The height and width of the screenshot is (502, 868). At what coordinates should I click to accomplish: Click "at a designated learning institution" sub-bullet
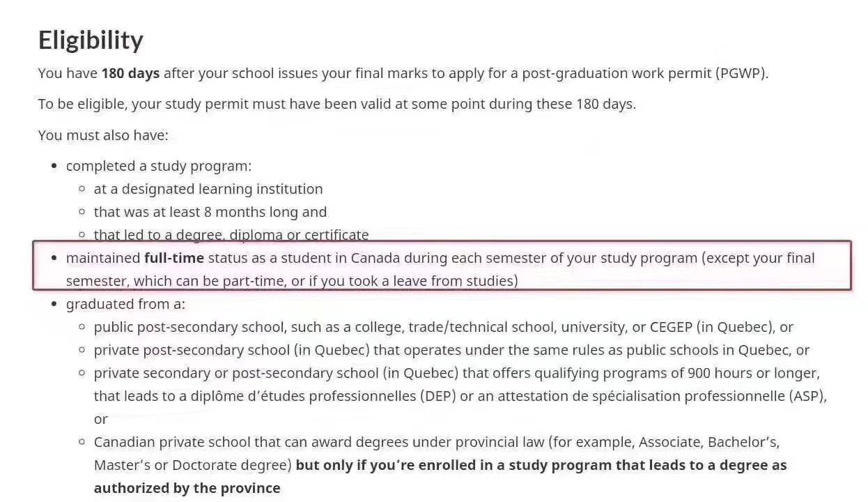(x=208, y=189)
